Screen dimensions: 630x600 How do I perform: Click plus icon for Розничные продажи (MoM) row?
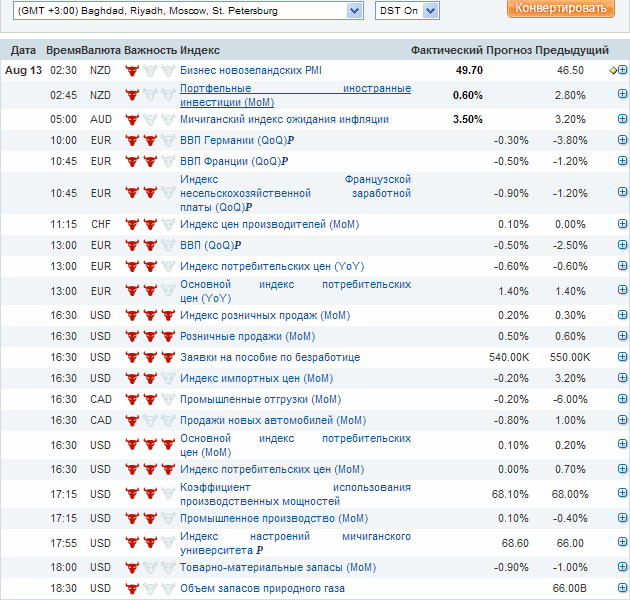tap(622, 335)
